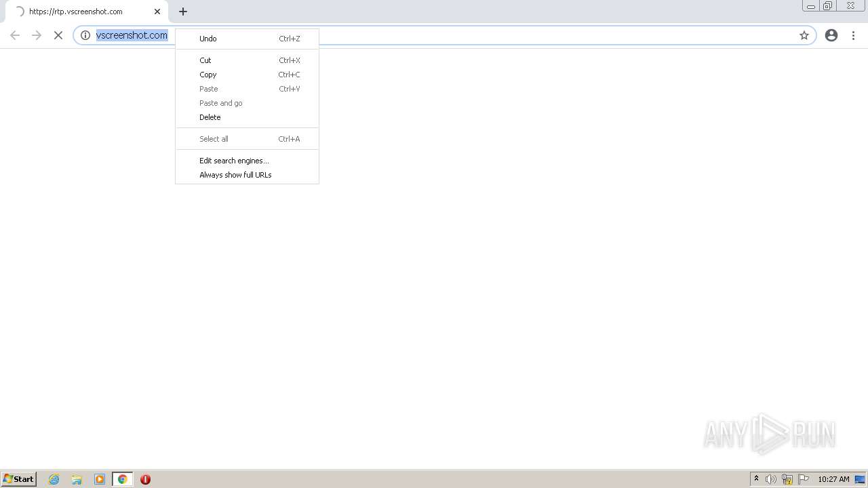Select the rtp.vscreenshot.com tab

85,12
